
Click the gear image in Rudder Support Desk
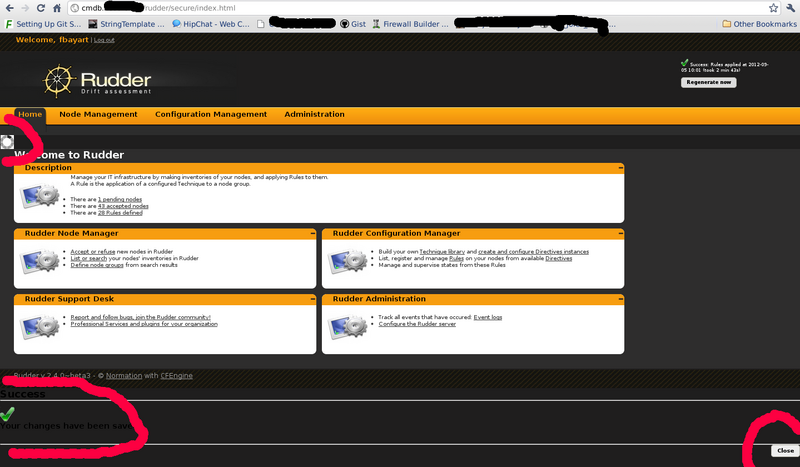click(x=39, y=326)
